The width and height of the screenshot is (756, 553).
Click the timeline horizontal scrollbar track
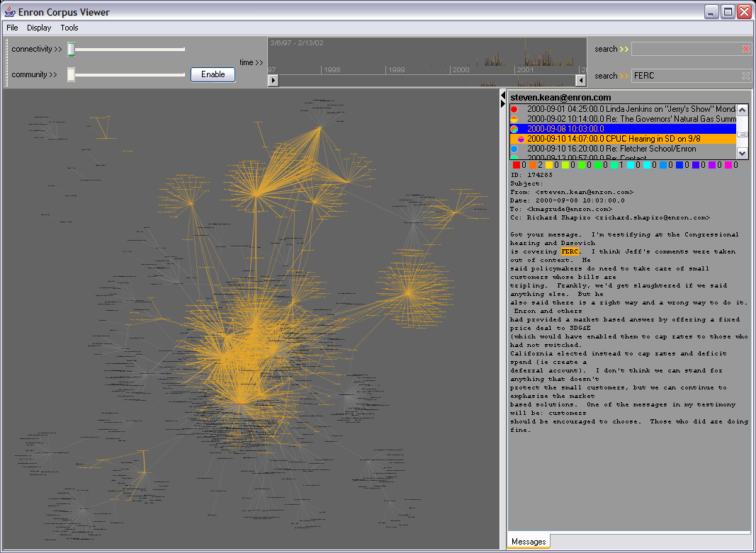click(x=427, y=81)
